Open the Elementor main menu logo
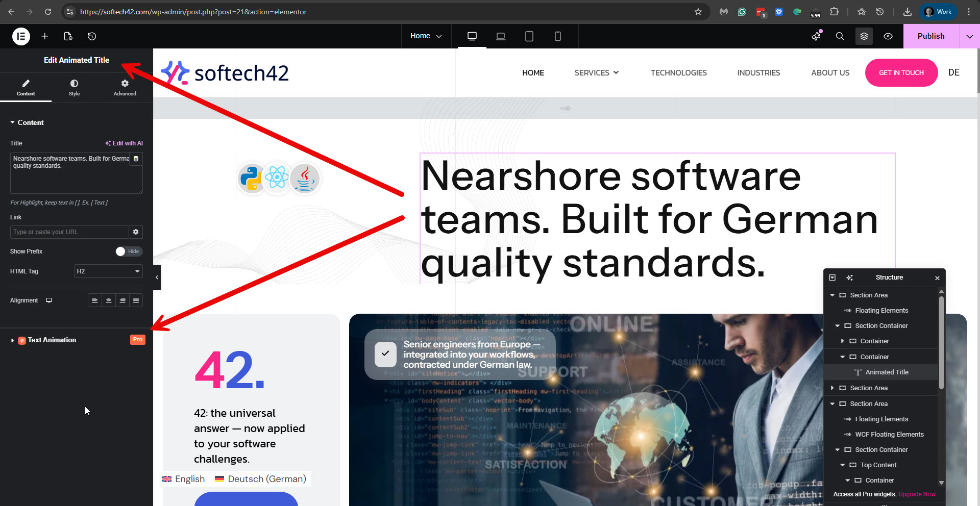 pos(21,36)
